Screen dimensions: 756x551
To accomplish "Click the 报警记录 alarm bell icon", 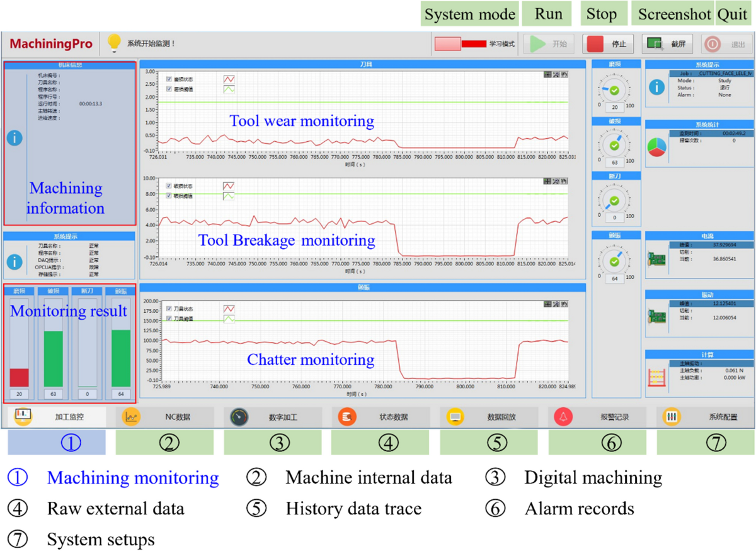I will [x=563, y=417].
